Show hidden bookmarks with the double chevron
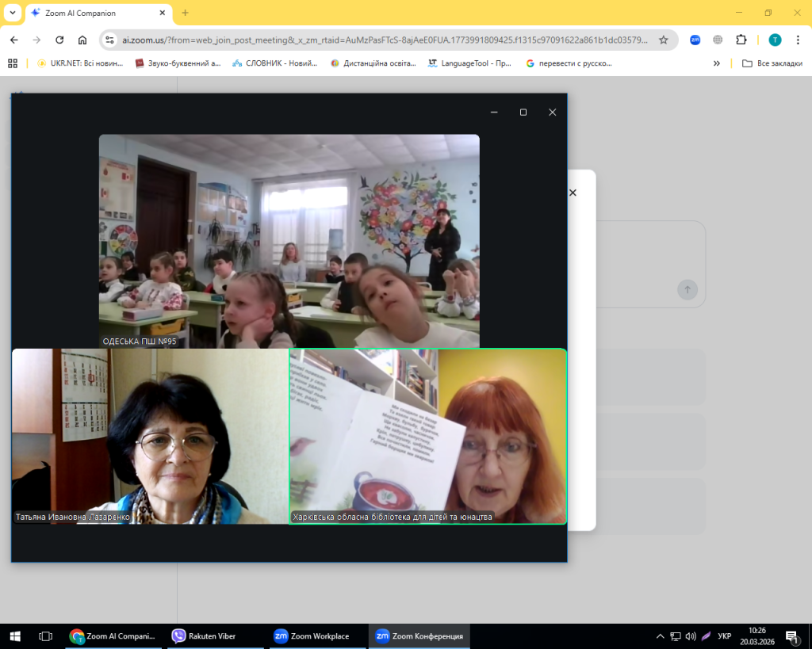The image size is (812, 649). pyautogui.click(x=717, y=63)
